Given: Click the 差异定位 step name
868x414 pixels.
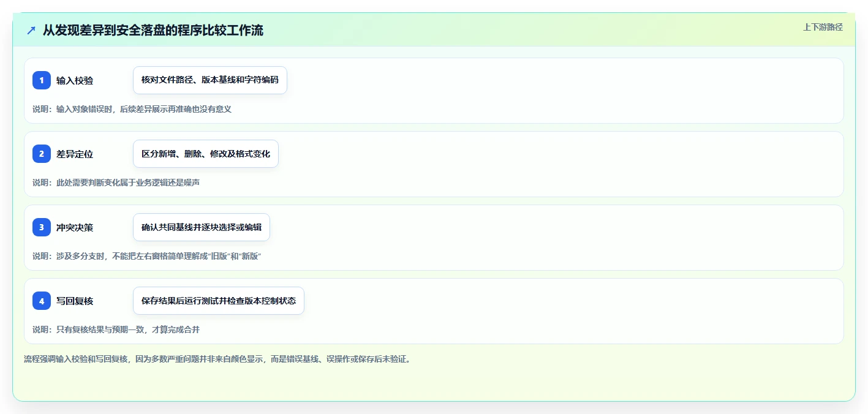Looking at the screenshot, I should click(x=75, y=154).
